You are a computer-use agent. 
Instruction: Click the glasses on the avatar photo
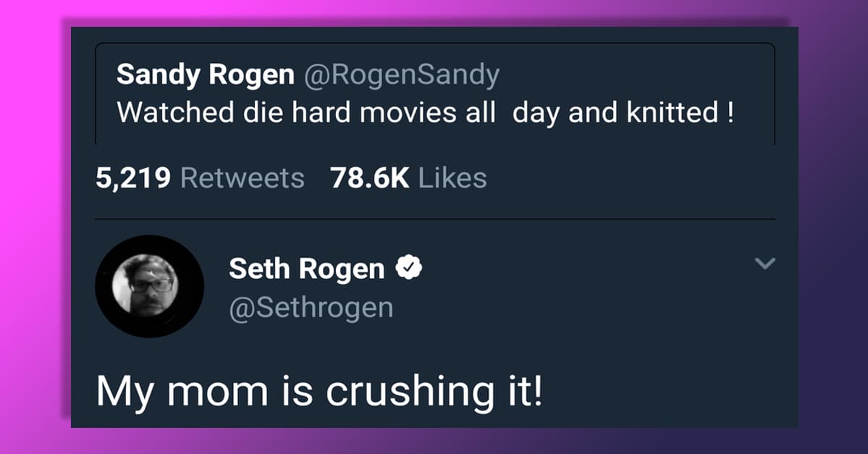click(x=151, y=285)
